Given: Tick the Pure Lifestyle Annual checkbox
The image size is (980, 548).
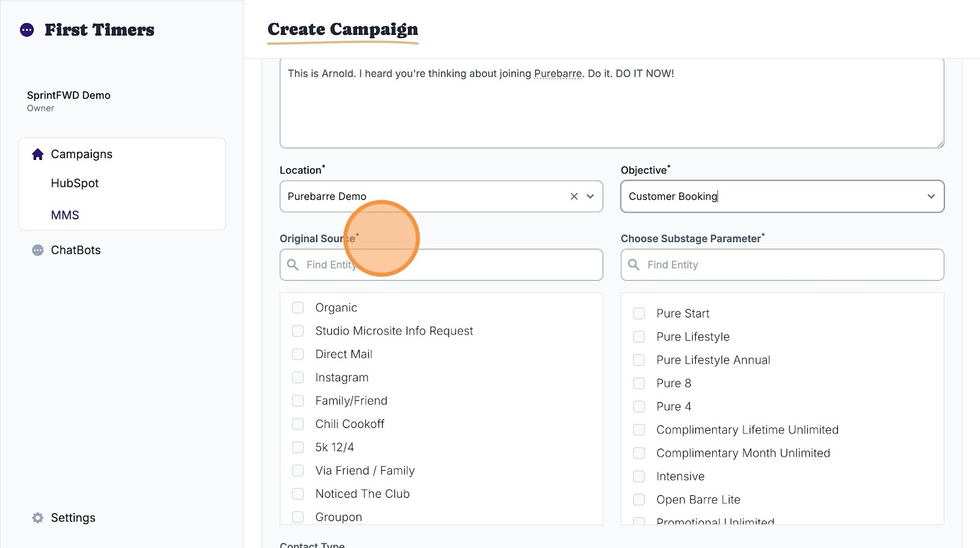Looking at the screenshot, I should click(x=639, y=360).
